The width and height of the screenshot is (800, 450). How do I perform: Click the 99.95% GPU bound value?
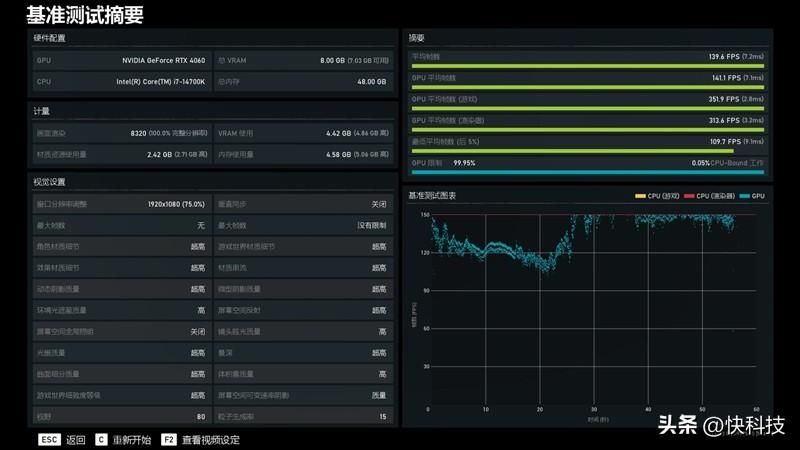coord(464,163)
